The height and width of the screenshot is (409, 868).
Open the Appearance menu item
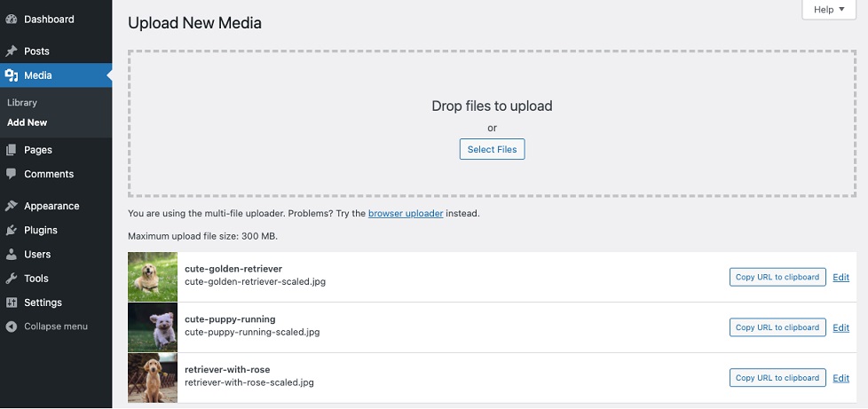(x=56, y=206)
